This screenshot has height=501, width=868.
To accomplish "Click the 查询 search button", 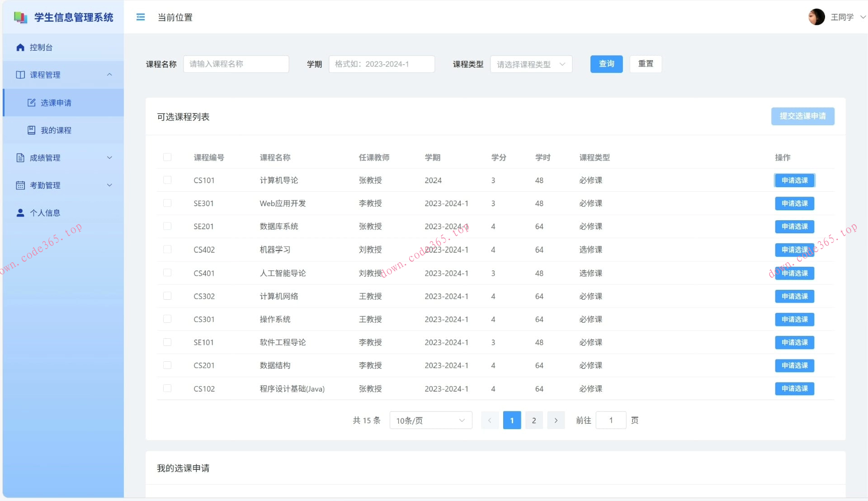I will [606, 64].
